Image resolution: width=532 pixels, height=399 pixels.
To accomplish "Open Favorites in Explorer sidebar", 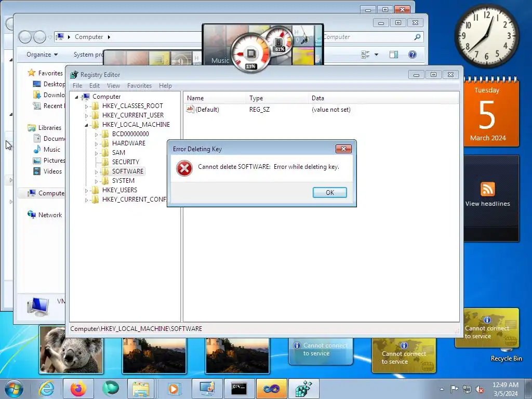I will tap(50, 73).
